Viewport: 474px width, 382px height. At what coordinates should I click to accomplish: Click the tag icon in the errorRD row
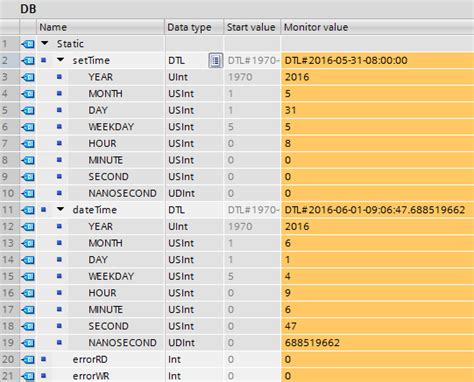tap(28, 360)
